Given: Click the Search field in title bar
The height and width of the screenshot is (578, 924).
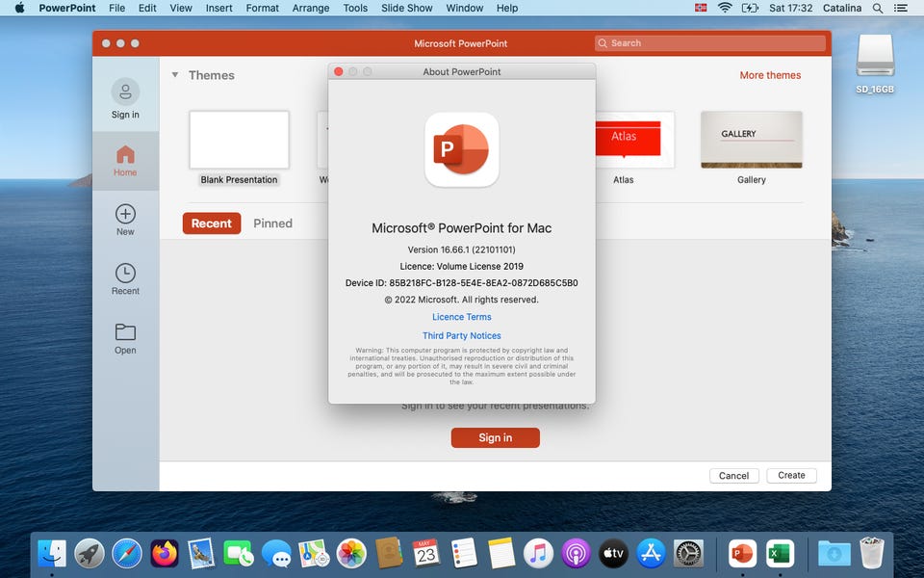Looking at the screenshot, I should (x=710, y=43).
